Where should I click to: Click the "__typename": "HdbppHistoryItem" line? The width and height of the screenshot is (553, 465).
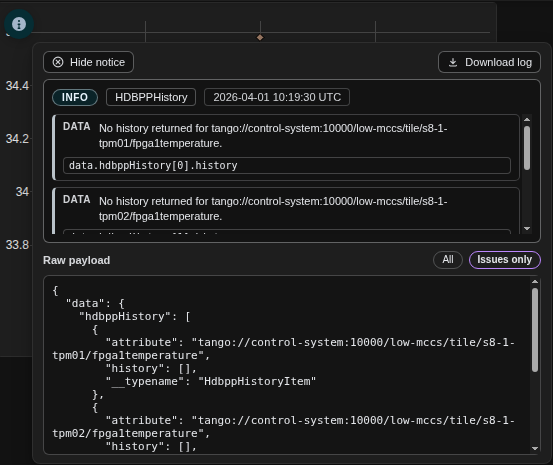[211, 381]
